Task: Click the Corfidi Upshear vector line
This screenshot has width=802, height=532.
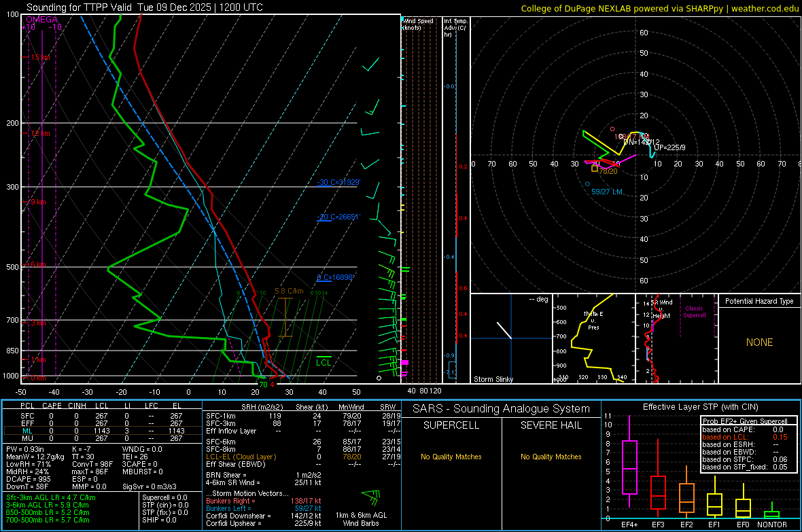Action: (x=264, y=523)
